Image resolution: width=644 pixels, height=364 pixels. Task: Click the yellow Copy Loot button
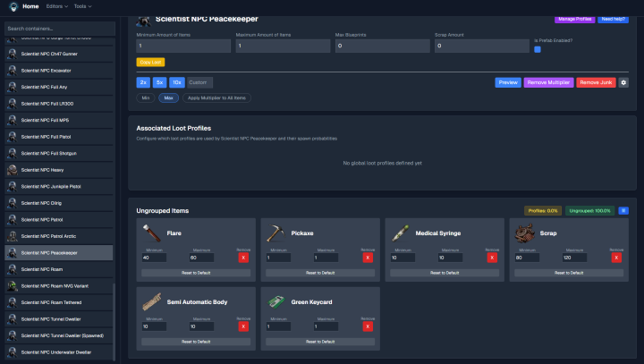click(x=150, y=62)
